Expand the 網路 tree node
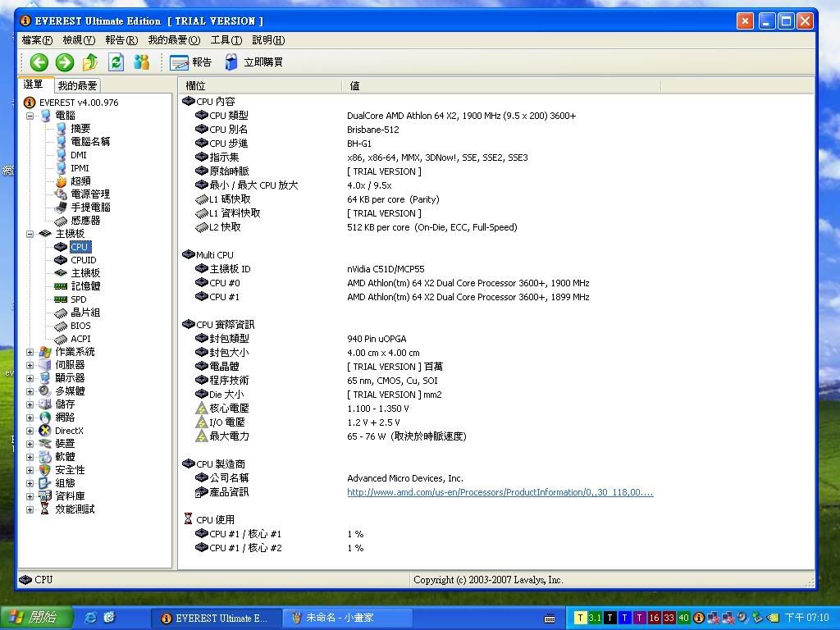Image resolution: width=840 pixels, height=630 pixels. 30,418
